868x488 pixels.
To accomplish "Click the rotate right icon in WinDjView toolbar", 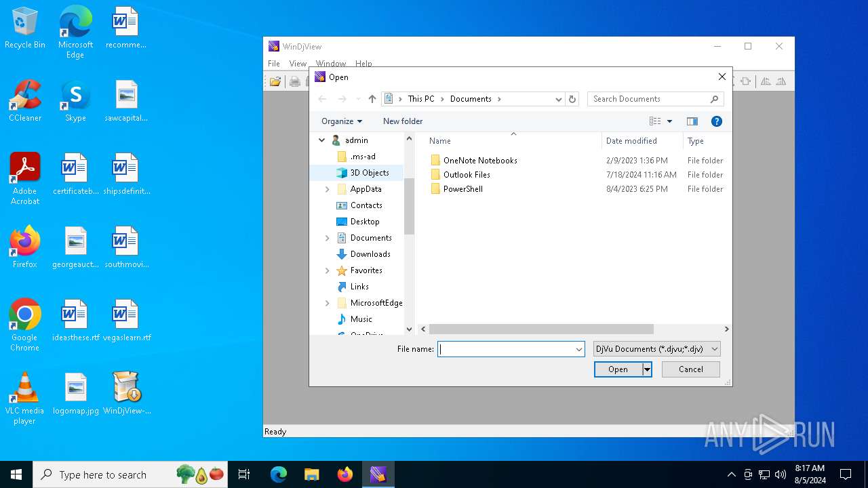I will 781,81.
